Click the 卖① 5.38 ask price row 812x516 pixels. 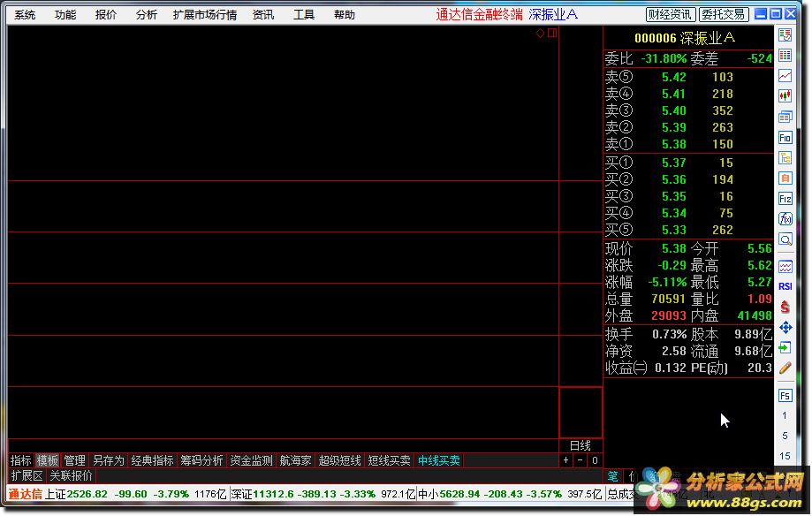pyautogui.click(x=687, y=144)
